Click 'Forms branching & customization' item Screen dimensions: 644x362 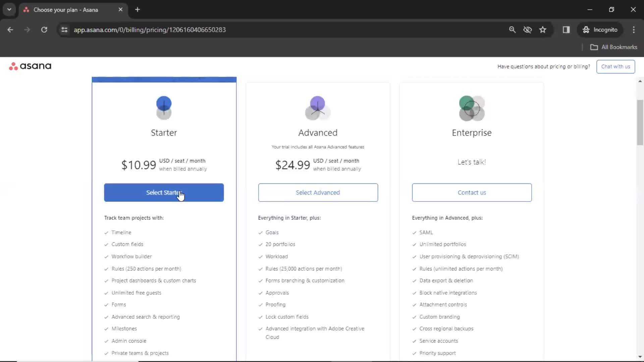coord(305,281)
